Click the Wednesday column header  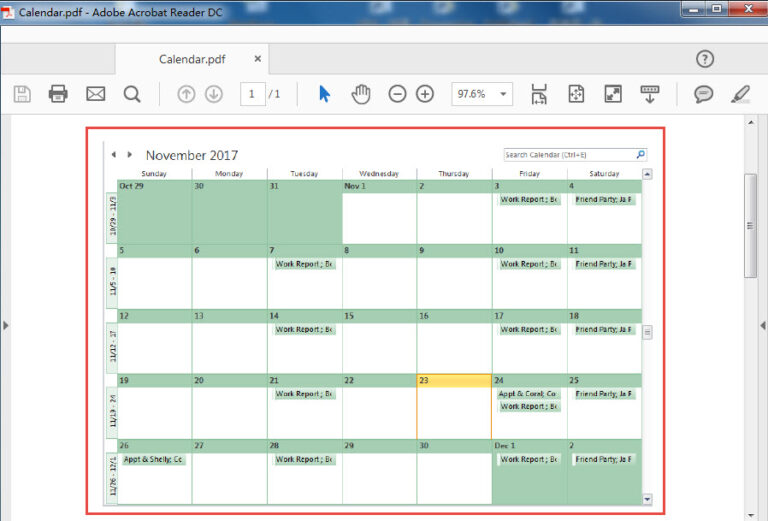click(x=379, y=173)
